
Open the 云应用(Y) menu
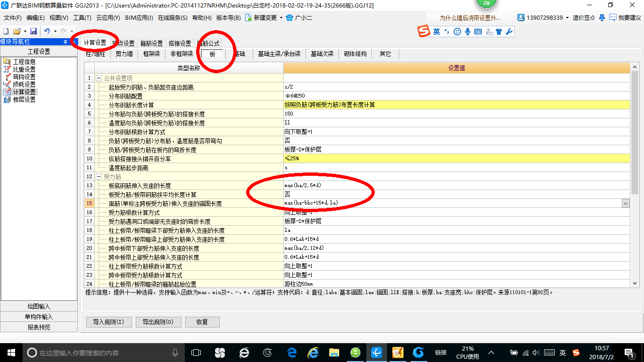pyautogui.click(x=108, y=18)
